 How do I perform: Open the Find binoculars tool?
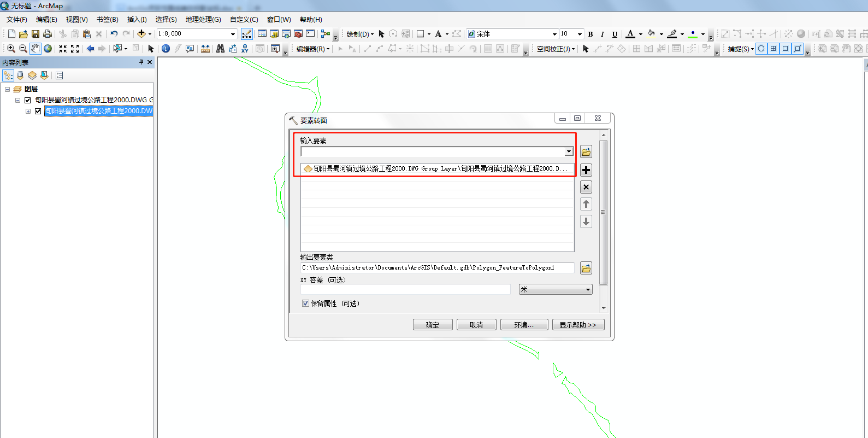220,49
